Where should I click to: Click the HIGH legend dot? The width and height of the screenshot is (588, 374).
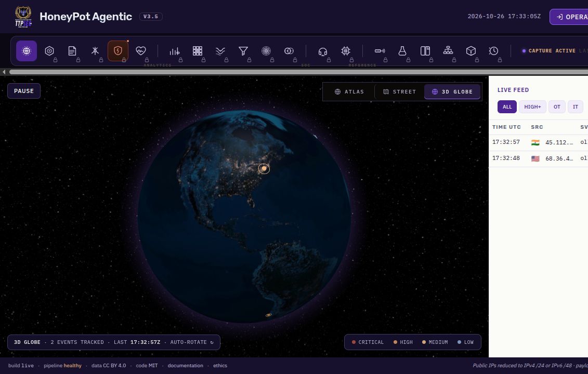point(395,342)
